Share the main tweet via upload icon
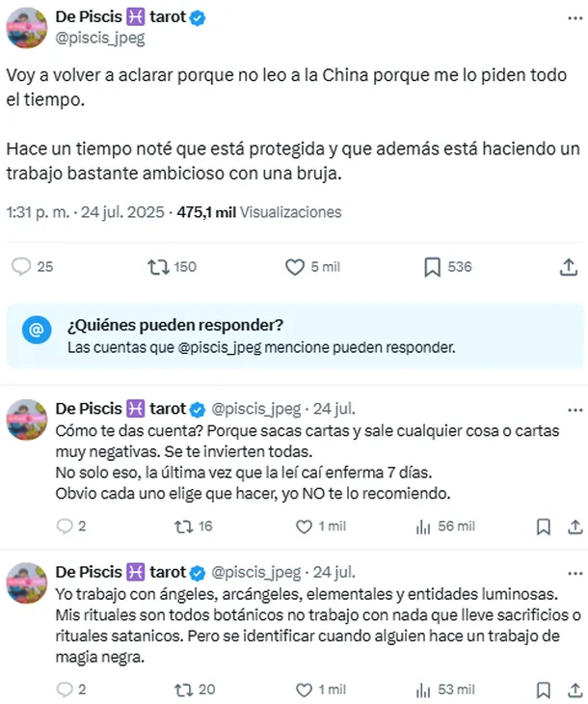 (x=569, y=267)
